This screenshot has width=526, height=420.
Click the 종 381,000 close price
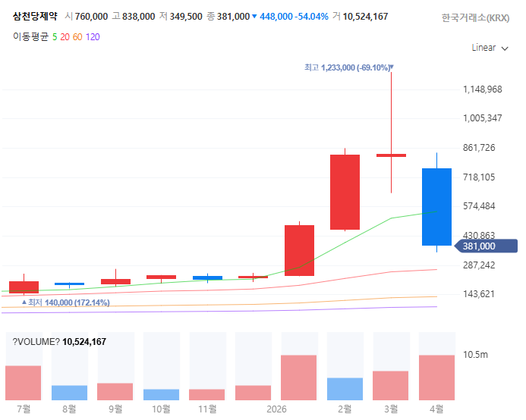click(x=228, y=17)
